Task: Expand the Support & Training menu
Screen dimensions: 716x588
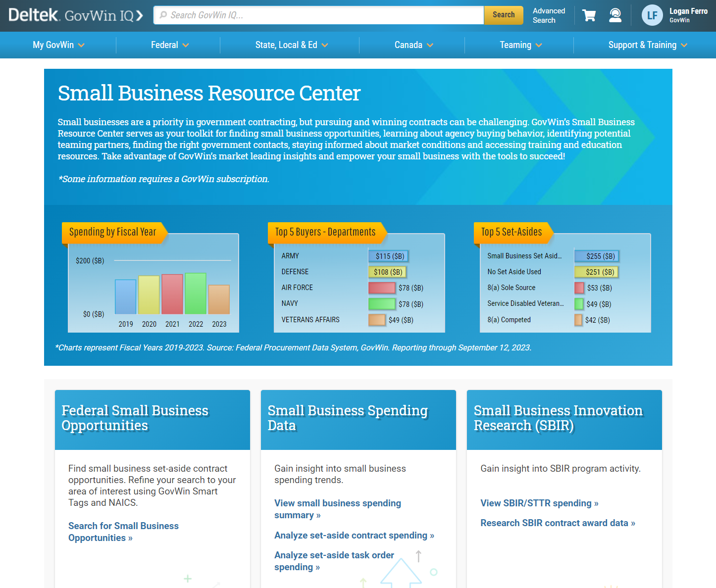Action: 647,45
